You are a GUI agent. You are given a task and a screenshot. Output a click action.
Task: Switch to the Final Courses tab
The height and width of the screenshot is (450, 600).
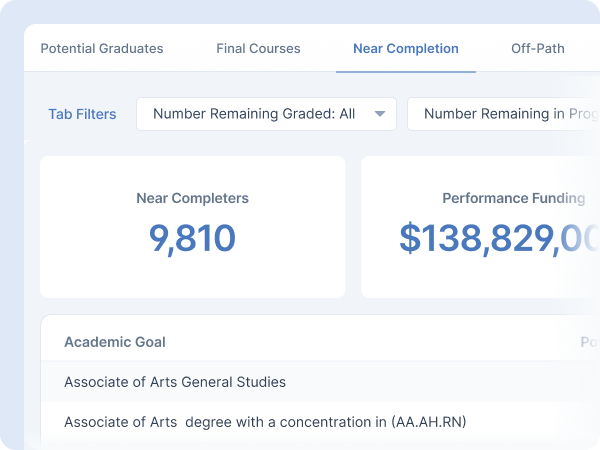point(258,48)
